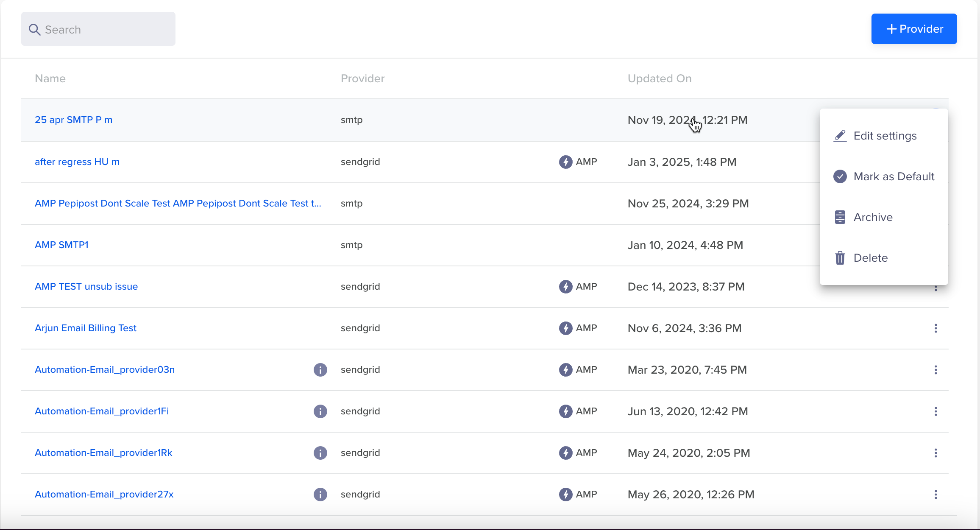Open three-dot menu for Automation-Email_provider1Fi
This screenshot has width=980, height=531.
[x=936, y=411]
